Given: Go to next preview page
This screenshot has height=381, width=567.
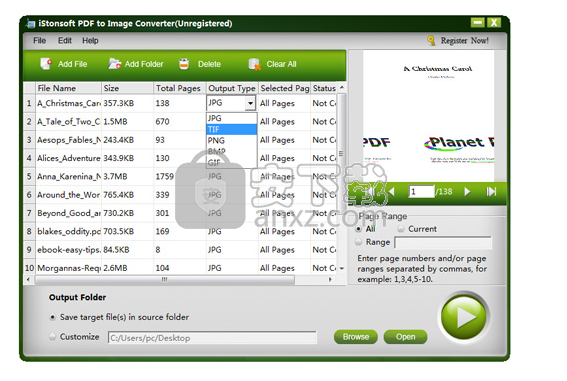Looking at the screenshot, I should pos(467,191).
